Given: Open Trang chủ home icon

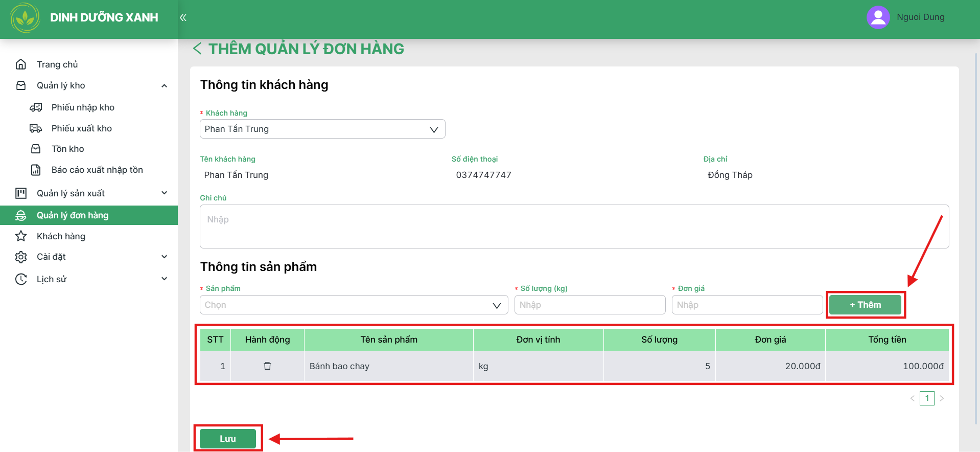Looking at the screenshot, I should tap(21, 64).
